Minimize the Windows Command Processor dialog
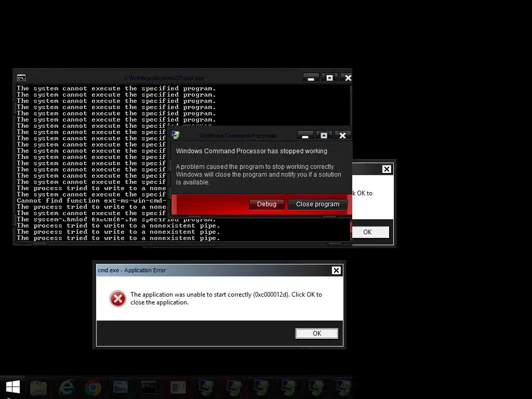 pos(305,136)
